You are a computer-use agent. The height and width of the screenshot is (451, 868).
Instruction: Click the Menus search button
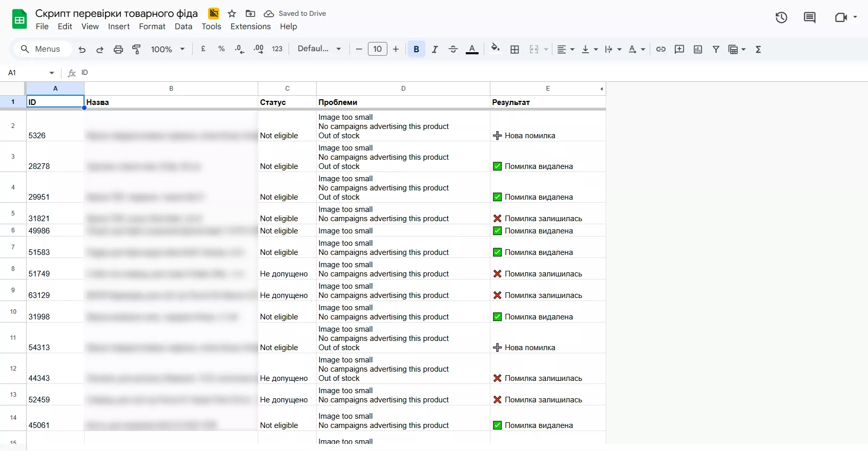(x=40, y=49)
